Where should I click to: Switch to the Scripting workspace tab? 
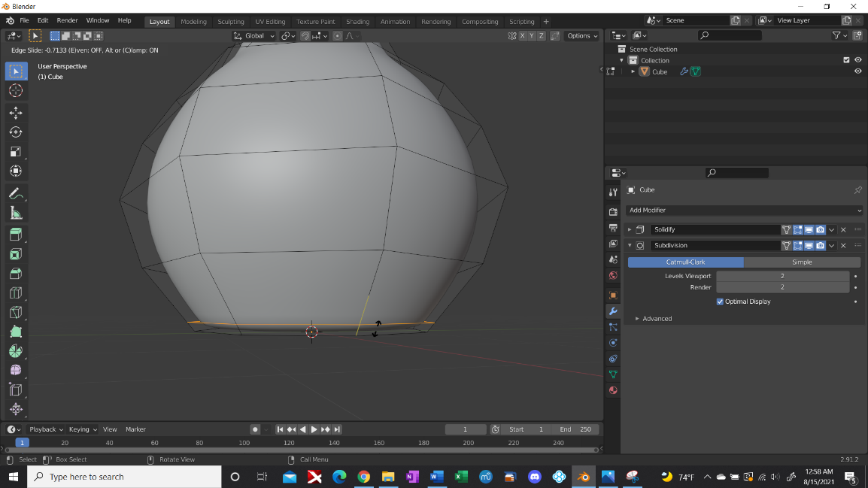(521, 22)
